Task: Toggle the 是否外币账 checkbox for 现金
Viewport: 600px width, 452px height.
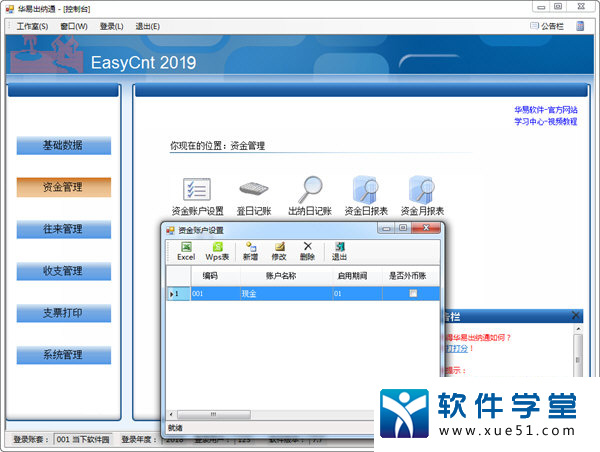Action: point(413,293)
